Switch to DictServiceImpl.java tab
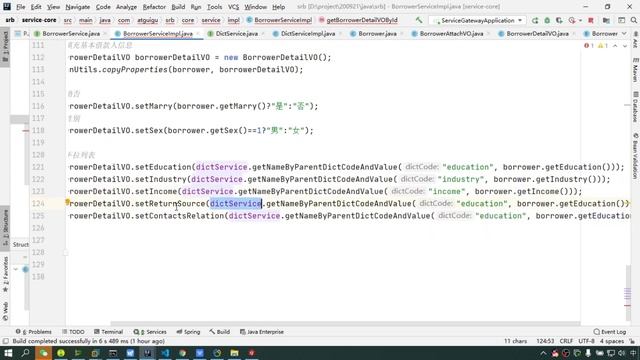Image resolution: width=640 pixels, height=360 pixels. (308, 33)
